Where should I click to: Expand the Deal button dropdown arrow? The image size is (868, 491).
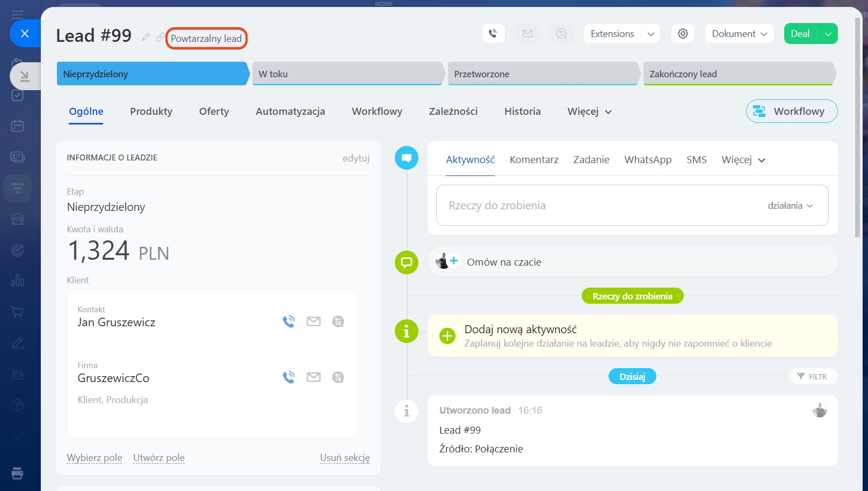tap(828, 34)
